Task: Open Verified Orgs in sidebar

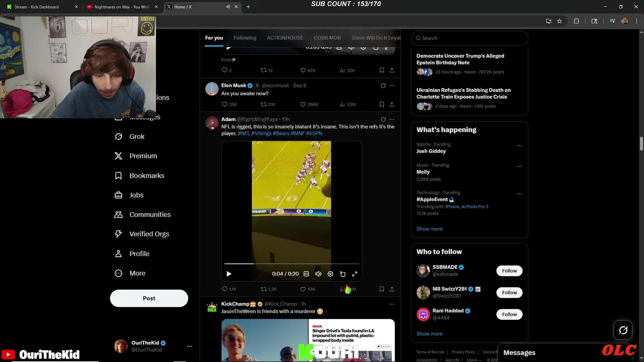Action: [x=142, y=234]
